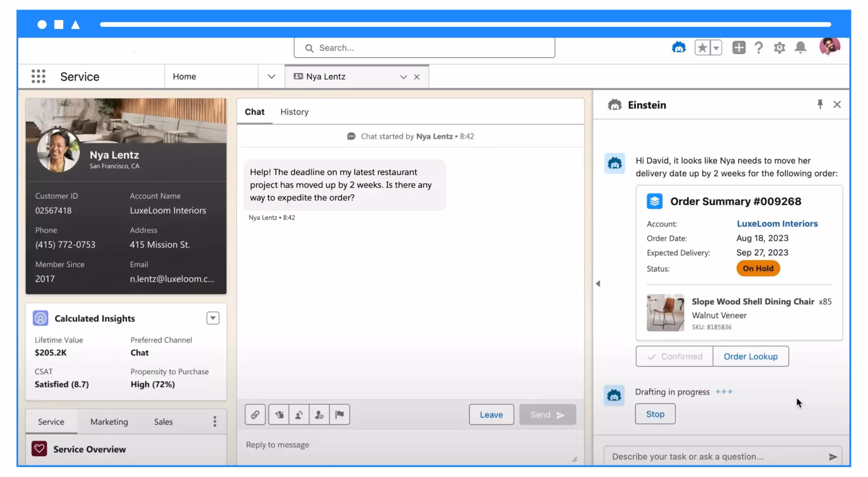The width and height of the screenshot is (868, 477).
Task: Click the Order Lookup button
Action: tap(751, 356)
